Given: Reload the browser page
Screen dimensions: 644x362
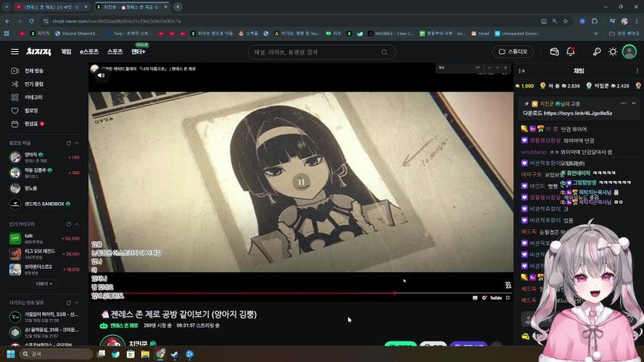Looking at the screenshot, I should tap(31, 21).
